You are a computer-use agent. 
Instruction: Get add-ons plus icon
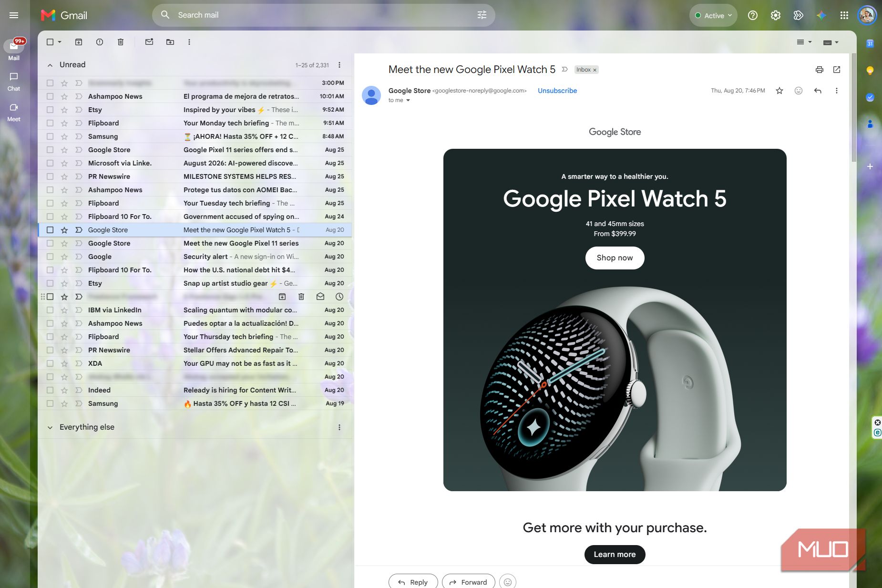point(870,166)
